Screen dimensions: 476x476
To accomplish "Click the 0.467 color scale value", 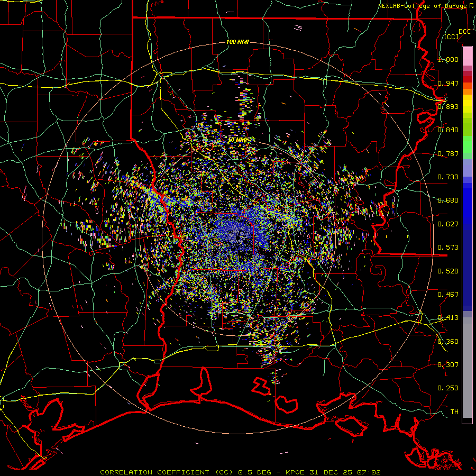I will [x=448, y=295].
